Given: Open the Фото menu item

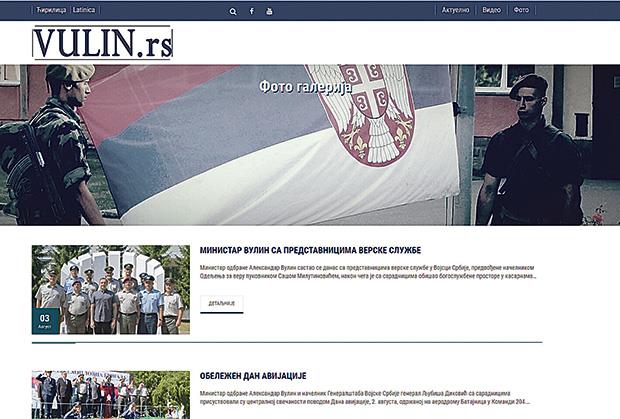Looking at the screenshot, I should (x=521, y=10).
